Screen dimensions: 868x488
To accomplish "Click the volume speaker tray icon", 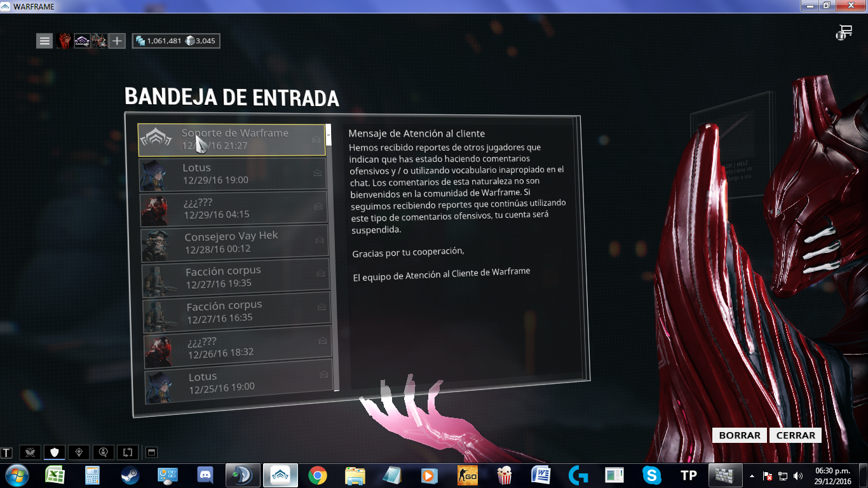I will 798,476.
